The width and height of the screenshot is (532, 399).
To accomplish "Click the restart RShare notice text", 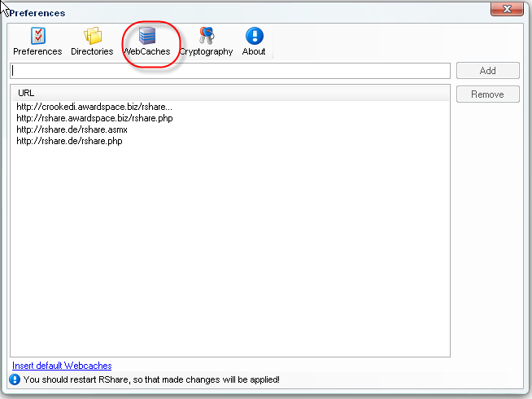I will 151,379.
